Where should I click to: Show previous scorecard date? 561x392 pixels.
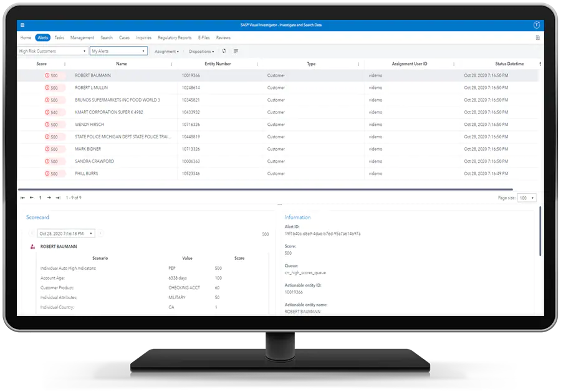coord(32,234)
